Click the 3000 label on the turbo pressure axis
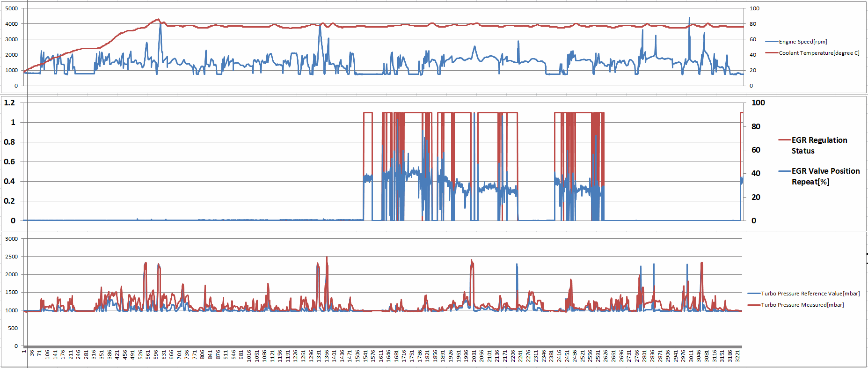This screenshot has height=368, width=868. tap(12, 239)
